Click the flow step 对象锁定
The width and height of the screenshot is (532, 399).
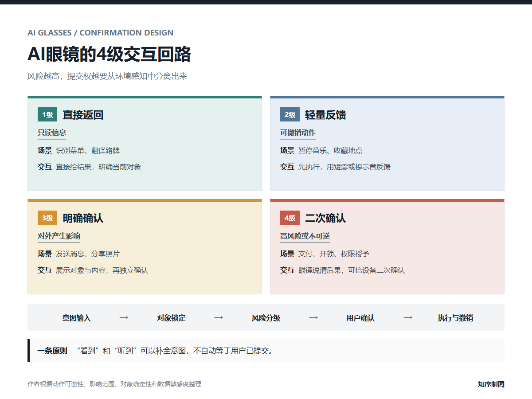(171, 318)
